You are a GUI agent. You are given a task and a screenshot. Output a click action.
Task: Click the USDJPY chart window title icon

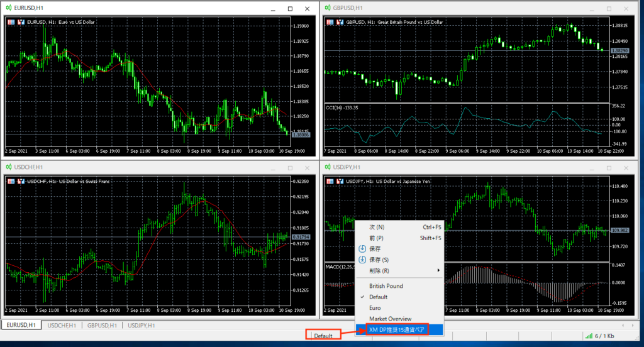tap(328, 167)
